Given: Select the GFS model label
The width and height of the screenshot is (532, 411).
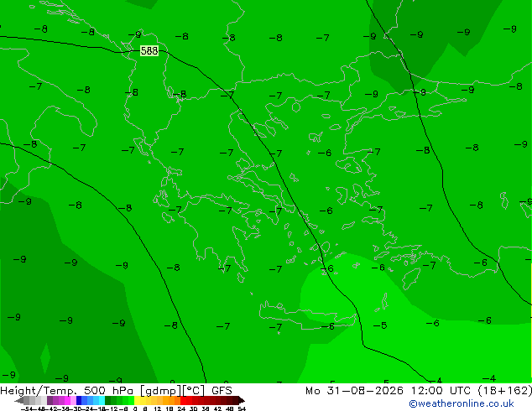Looking at the screenshot, I should click(222, 391).
